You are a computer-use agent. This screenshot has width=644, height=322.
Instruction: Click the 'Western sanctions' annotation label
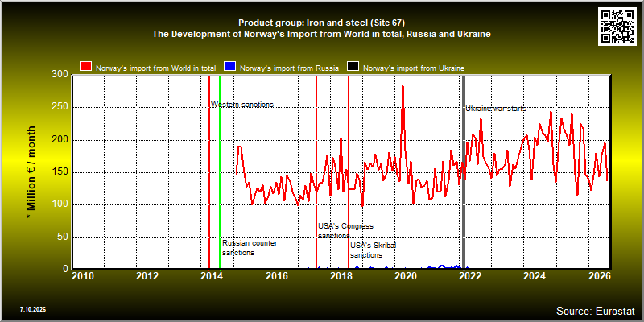pyautogui.click(x=242, y=105)
